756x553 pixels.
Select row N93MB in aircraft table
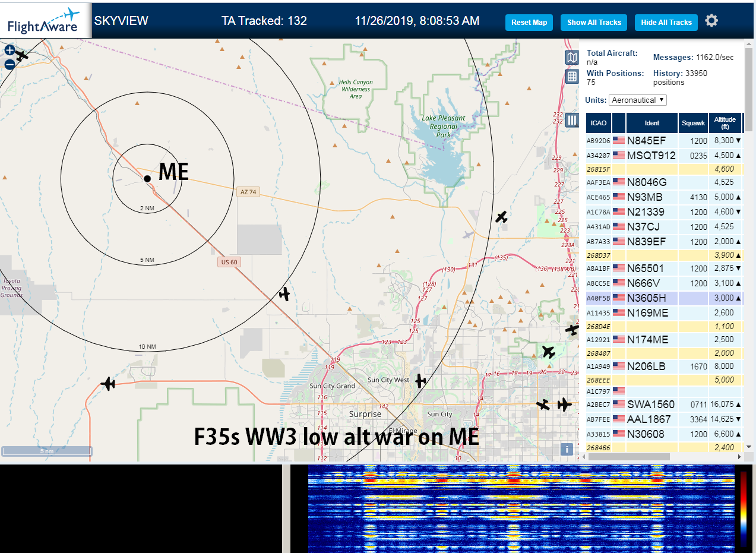(x=664, y=197)
